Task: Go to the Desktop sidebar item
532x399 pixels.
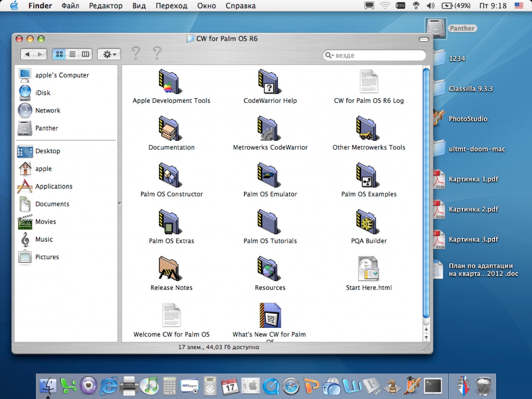Action: click(x=39, y=151)
